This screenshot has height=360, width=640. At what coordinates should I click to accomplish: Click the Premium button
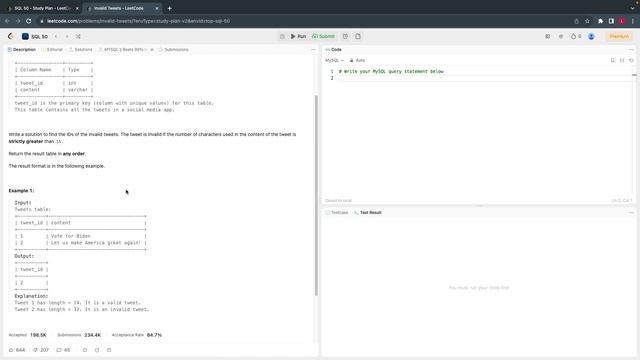(619, 36)
